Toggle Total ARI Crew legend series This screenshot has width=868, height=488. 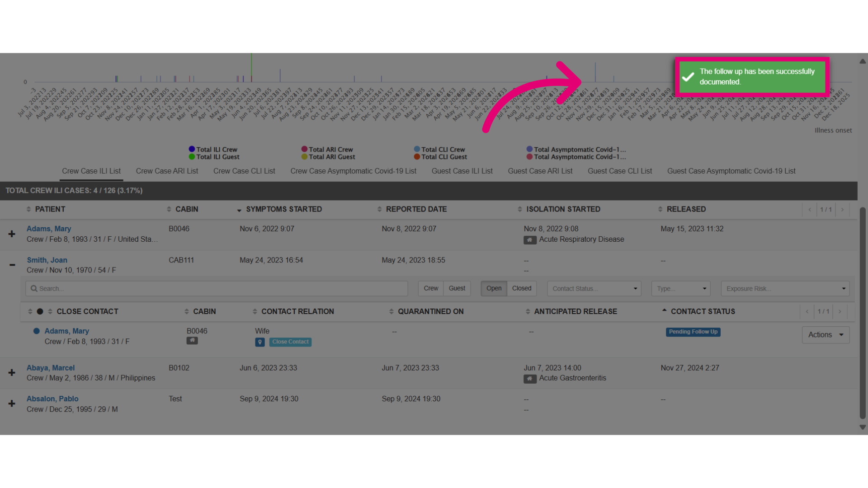[327, 150]
